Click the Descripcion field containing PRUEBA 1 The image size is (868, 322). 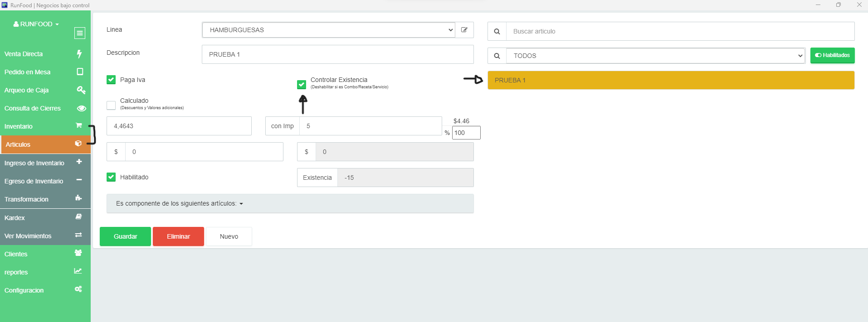[337, 54]
